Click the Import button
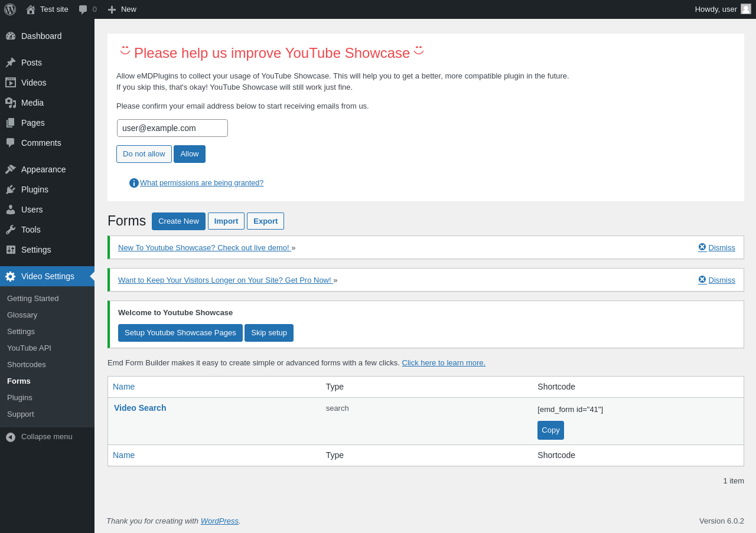The width and height of the screenshot is (756, 533). click(226, 221)
